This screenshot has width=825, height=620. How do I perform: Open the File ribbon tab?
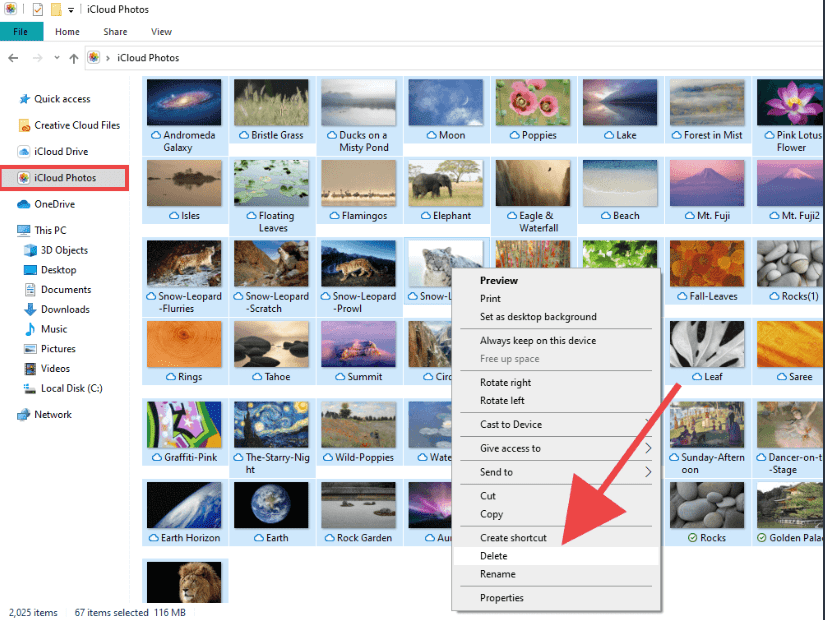point(21,32)
